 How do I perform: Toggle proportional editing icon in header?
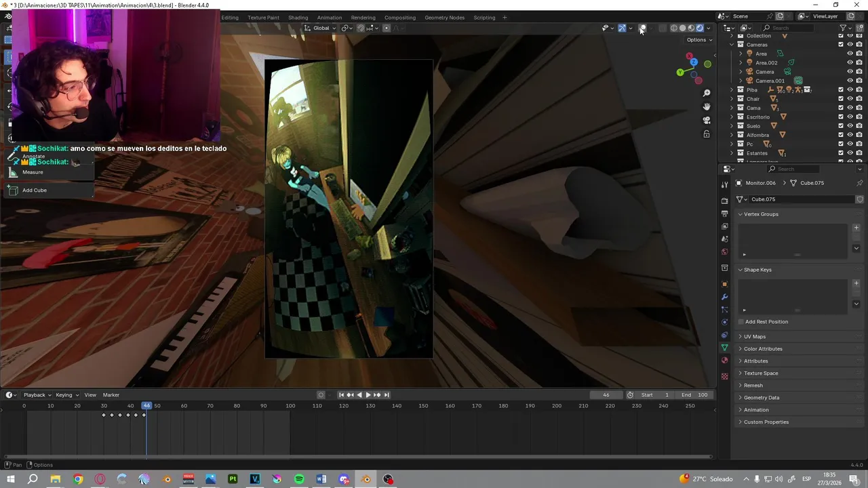[x=387, y=28]
